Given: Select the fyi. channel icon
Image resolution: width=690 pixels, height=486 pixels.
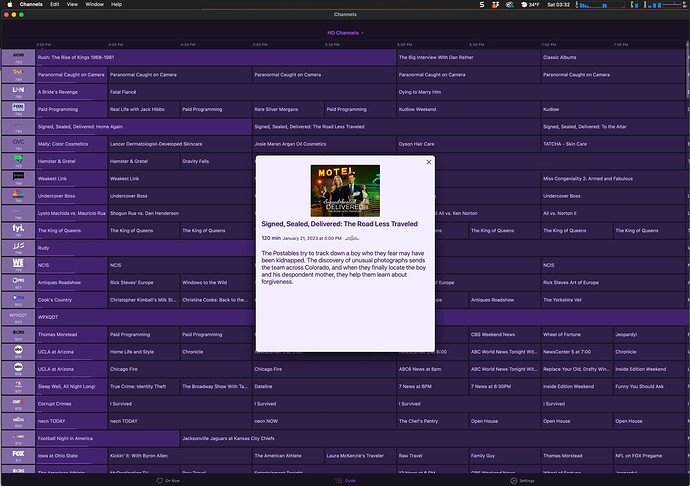Looking at the screenshot, I should (18, 230).
